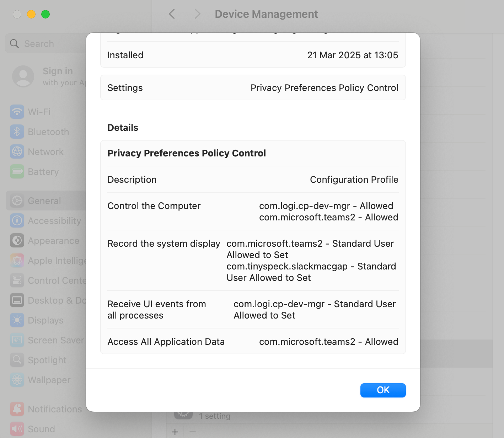
Task: Open the Network globe icon
Action: 17,151
